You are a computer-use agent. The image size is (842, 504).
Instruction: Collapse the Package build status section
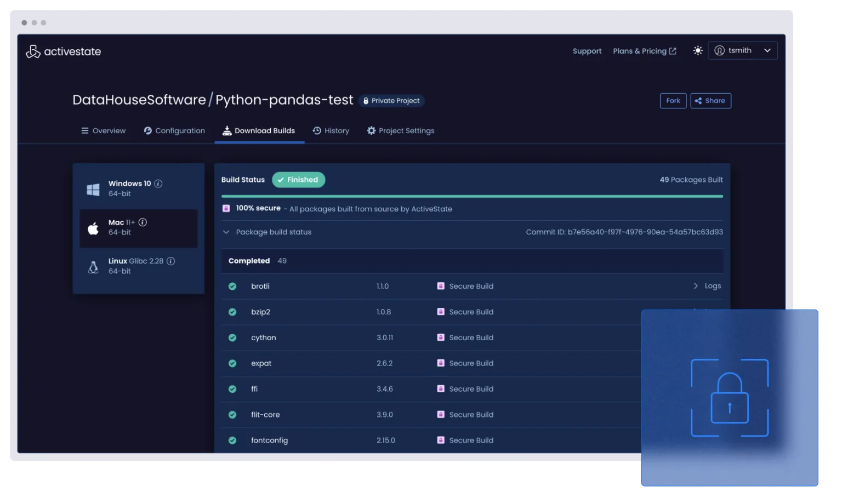coord(226,232)
